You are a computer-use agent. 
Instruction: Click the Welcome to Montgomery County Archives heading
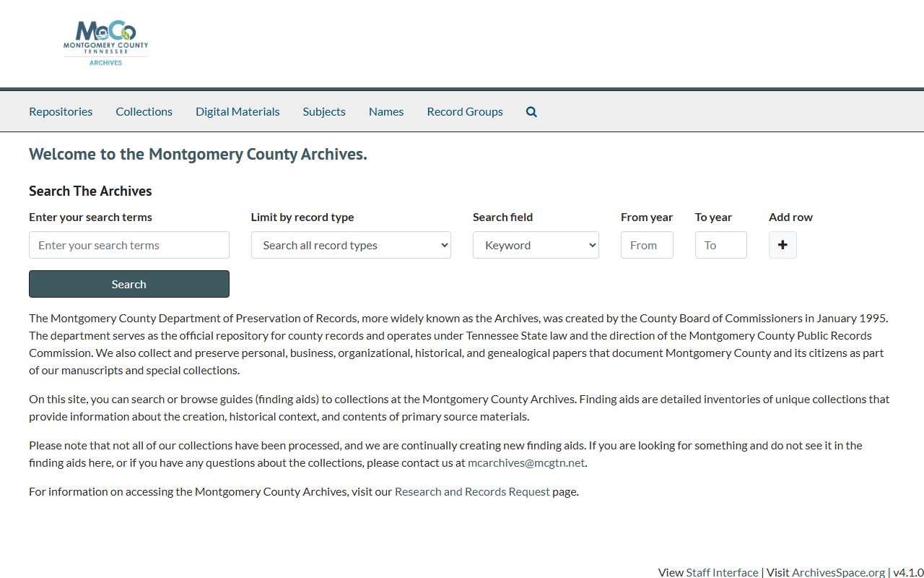[198, 154]
